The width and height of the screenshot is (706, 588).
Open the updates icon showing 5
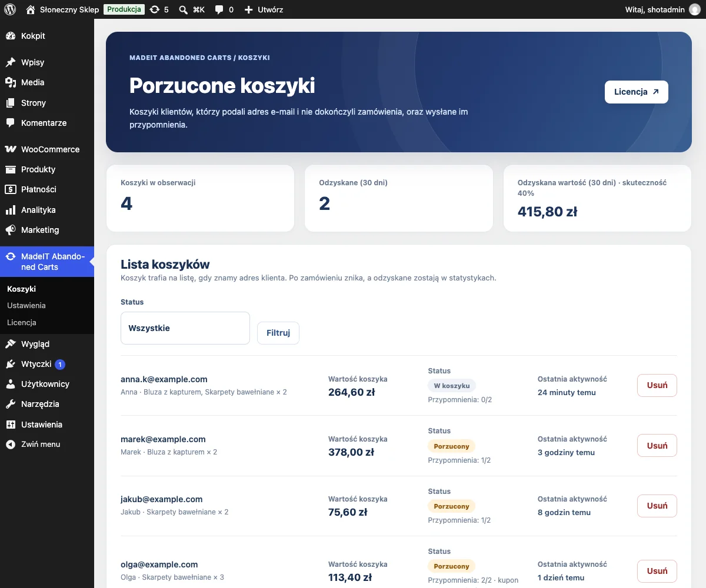coord(154,9)
